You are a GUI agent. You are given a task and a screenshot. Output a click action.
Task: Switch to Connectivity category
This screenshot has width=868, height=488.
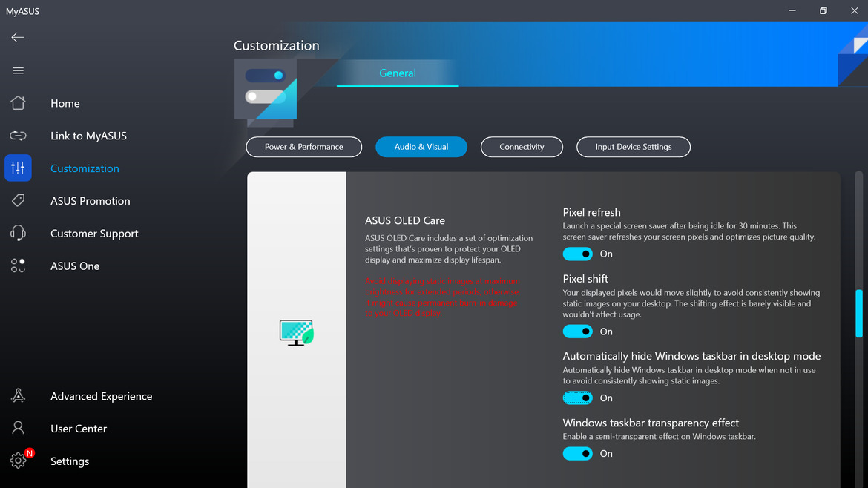(522, 147)
